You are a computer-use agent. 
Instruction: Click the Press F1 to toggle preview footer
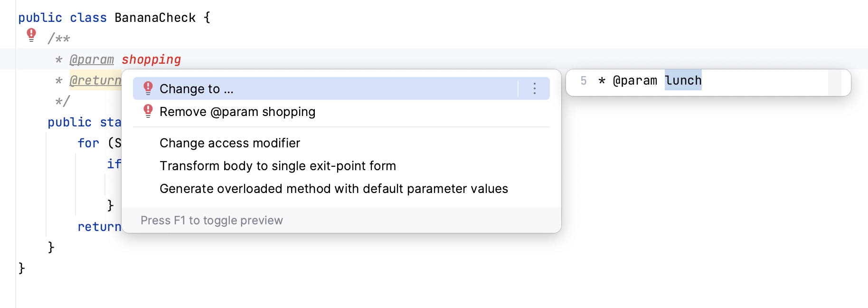[212, 220]
